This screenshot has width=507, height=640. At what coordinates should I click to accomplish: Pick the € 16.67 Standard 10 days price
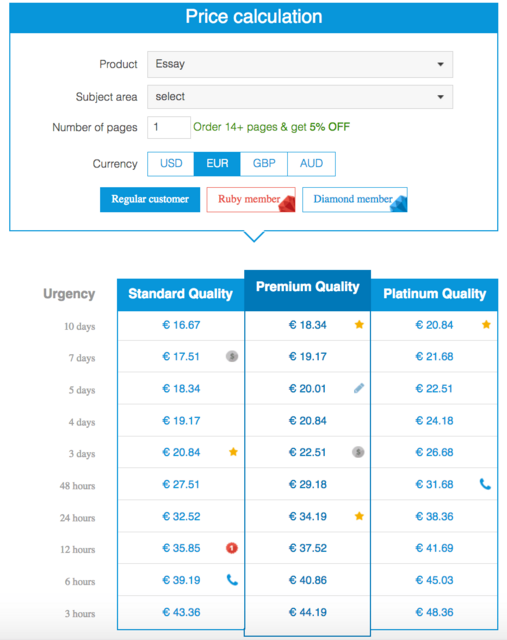pyautogui.click(x=181, y=325)
